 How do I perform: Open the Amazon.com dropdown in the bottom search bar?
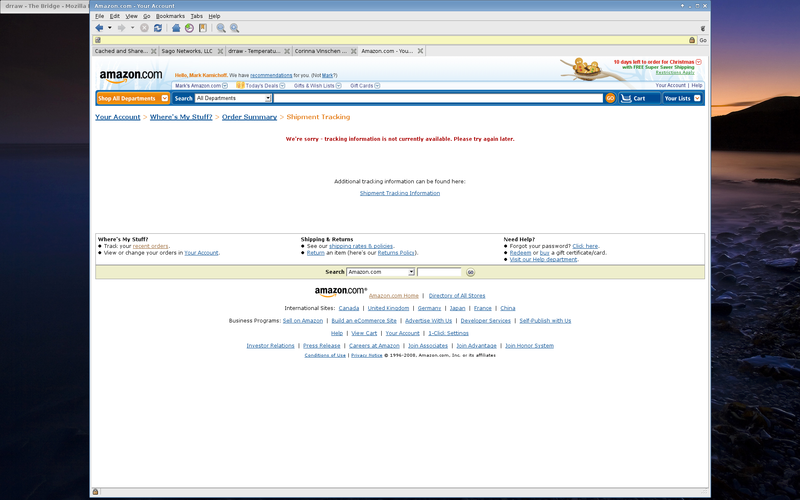(380, 272)
